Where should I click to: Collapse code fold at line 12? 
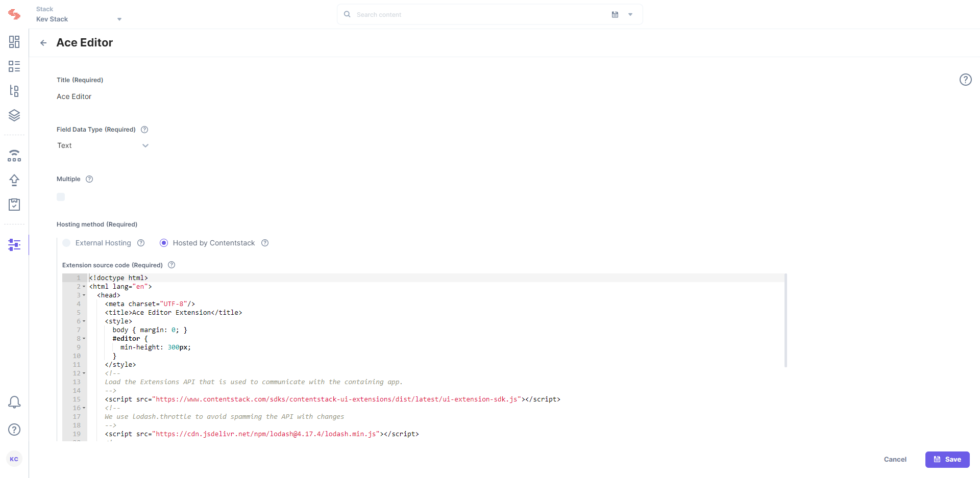coord(84,373)
